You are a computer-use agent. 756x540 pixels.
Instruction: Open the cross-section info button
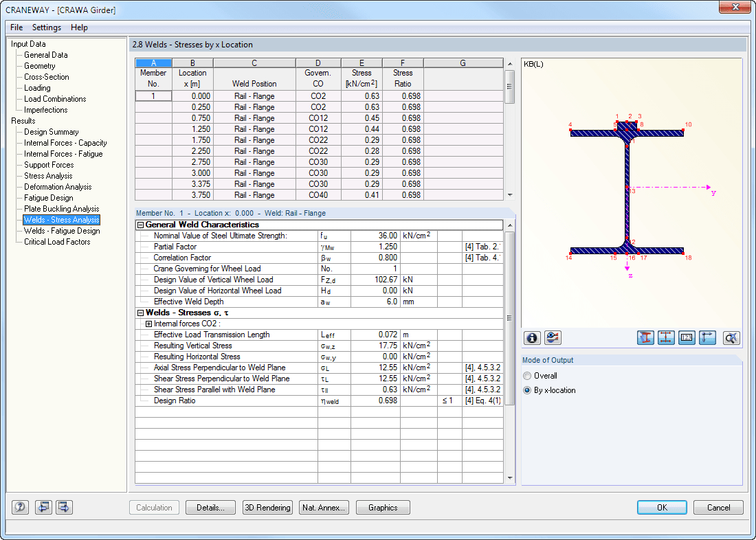[532, 338]
